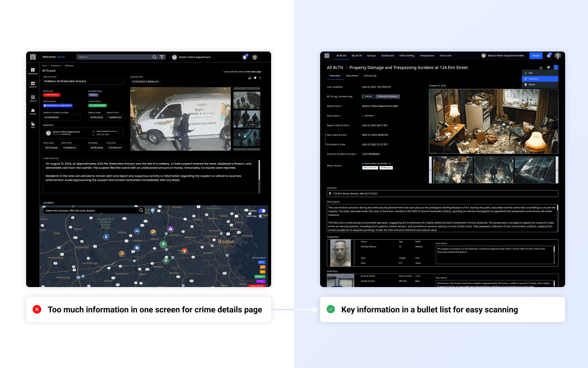This screenshot has height=368, width=588.
Task: Click the Title of crime input field
Action: click(x=83, y=81)
